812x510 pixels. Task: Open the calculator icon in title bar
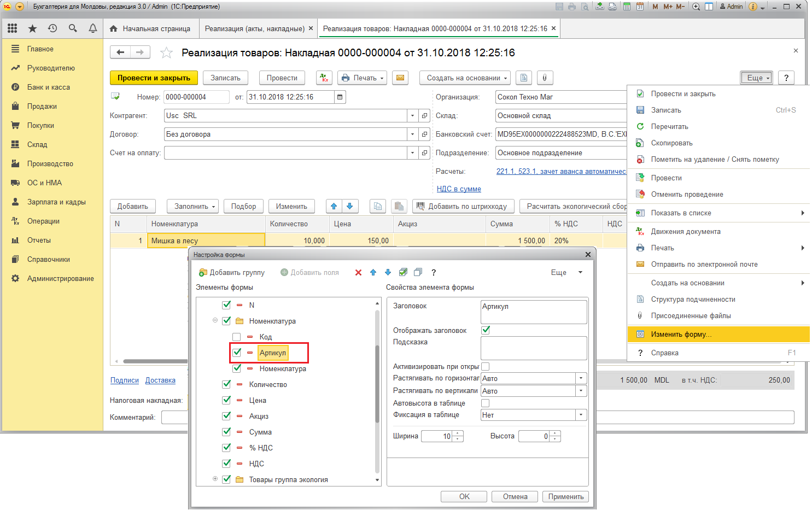(x=627, y=7)
